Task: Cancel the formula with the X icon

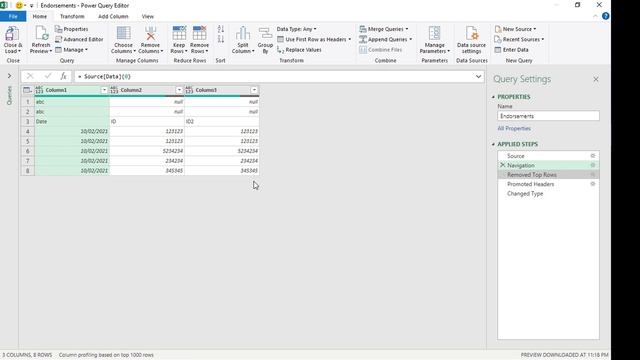Action: click(x=30, y=76)
